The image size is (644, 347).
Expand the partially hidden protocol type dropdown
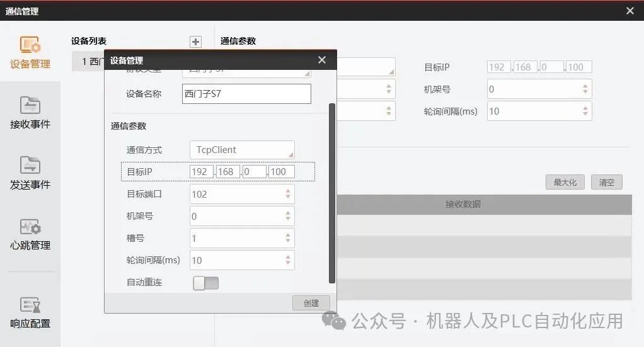[246, 73]
